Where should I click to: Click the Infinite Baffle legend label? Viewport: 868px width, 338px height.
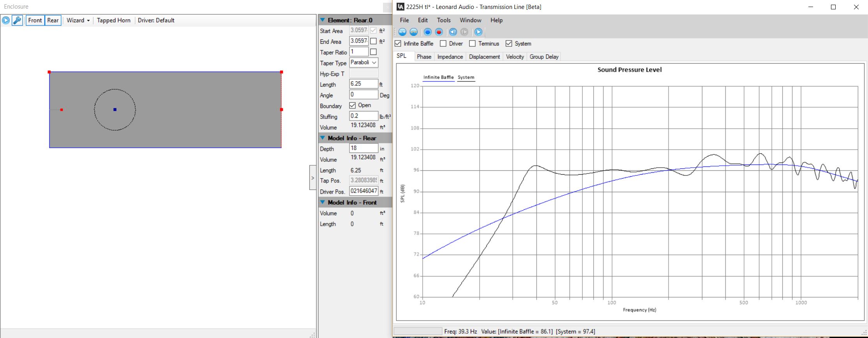click(439, 77)
